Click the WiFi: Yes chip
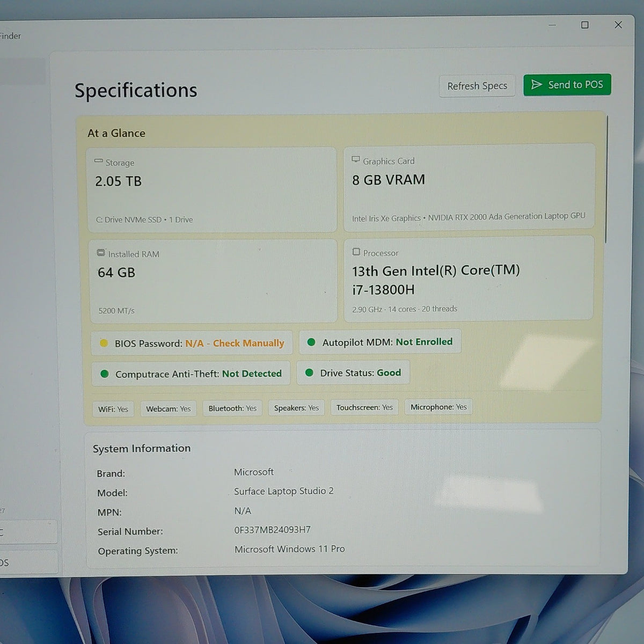644x644 pixels. [113, 409]
